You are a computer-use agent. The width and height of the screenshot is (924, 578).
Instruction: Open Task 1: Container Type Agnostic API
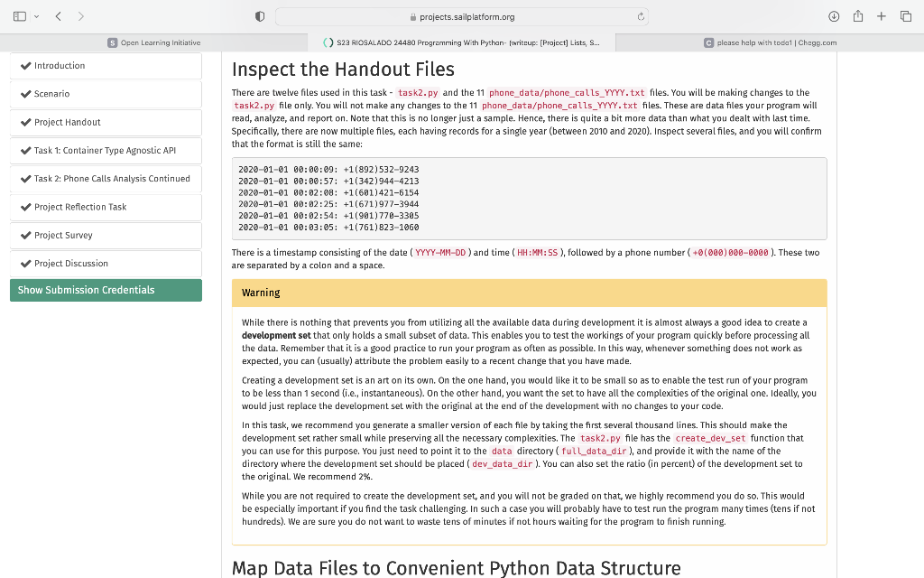point(106,151)
